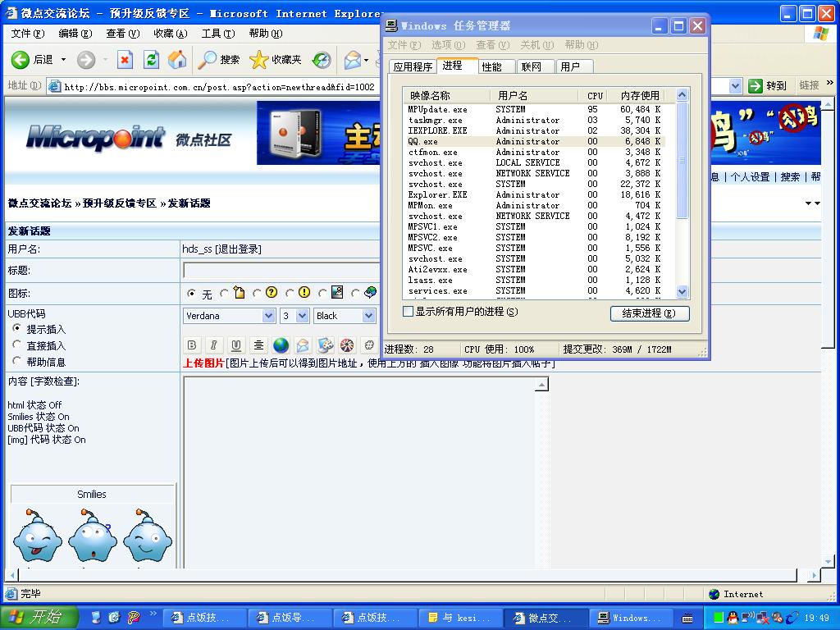Check 显示所有用户的进程 checkbox
The height and width of the screenshot is (630, 840).
tap(409, 311)
